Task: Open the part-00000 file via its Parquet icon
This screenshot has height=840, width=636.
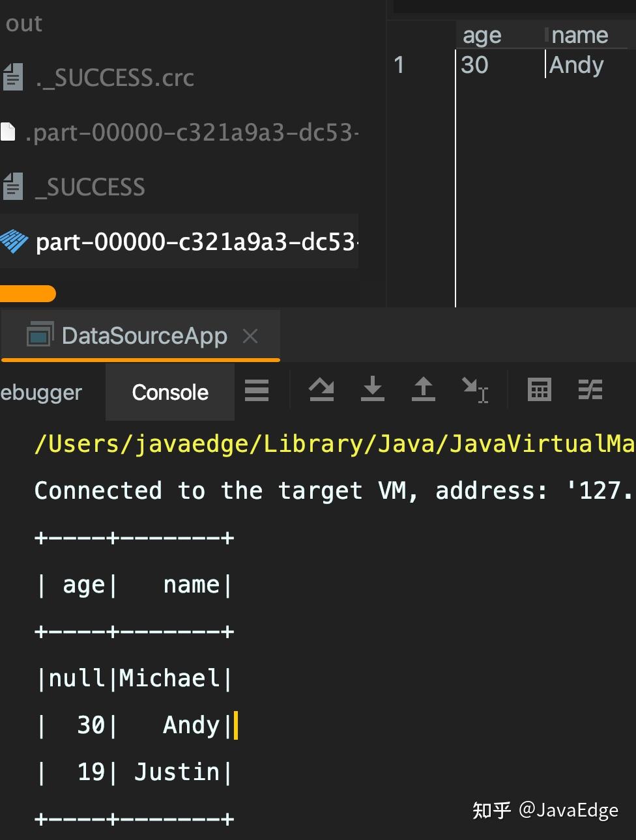Action: click(14, 242)
